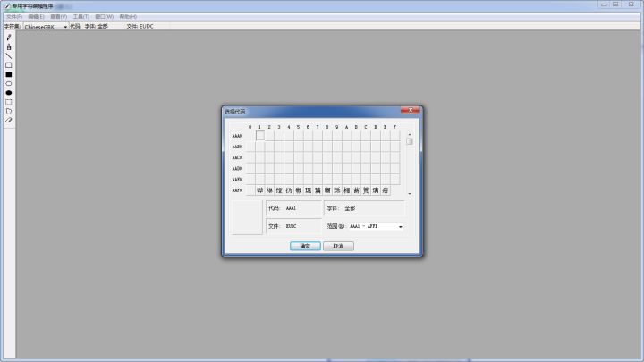Pick the Filled Ellipse tool
The height and width of the screenshot is (362, 644).
pyautogui.click(x=9, y=92)
